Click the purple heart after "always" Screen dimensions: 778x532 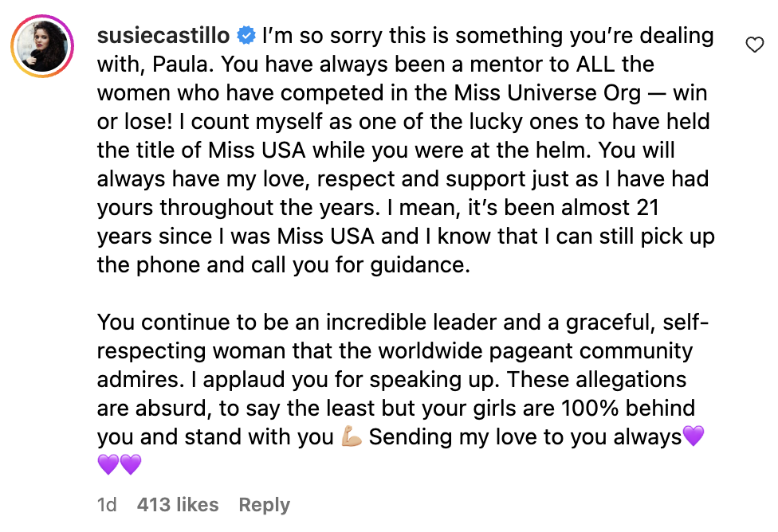pyautogui.click(x=694, y=436)
